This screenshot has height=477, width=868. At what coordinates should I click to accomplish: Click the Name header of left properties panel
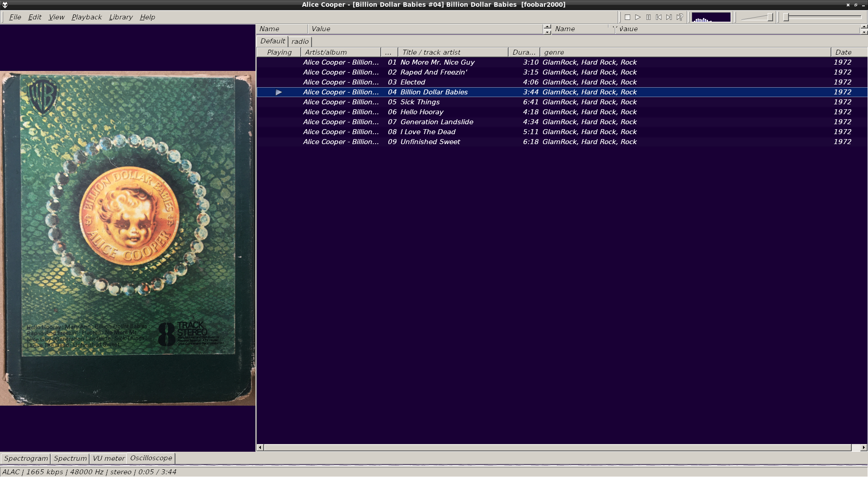pyautogui.click(x=282, y=29)
